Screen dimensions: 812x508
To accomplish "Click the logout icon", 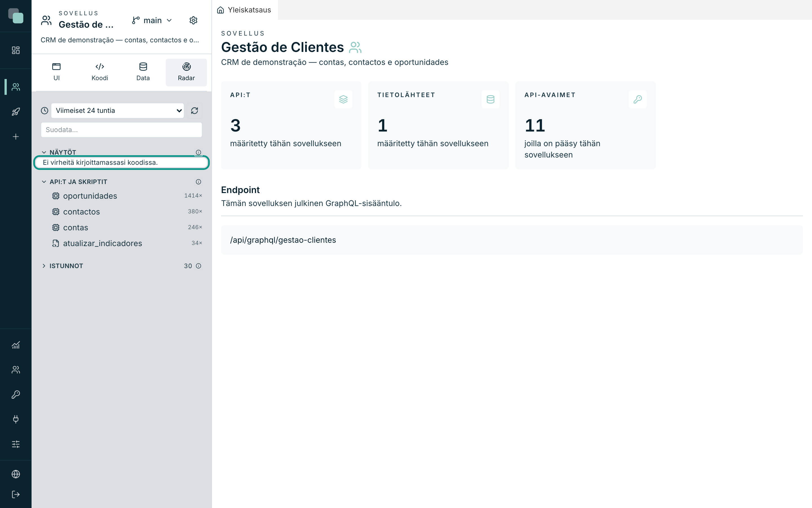I will click(x=16, y=494).
